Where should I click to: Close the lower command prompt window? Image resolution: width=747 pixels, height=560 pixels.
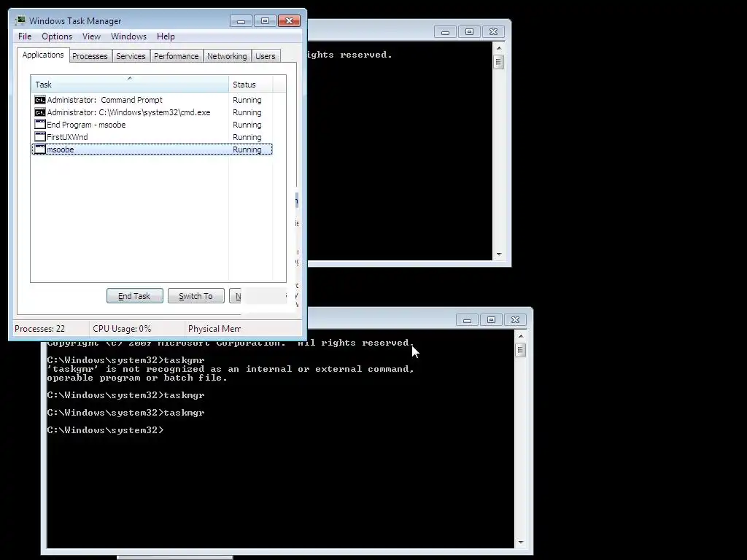[516, 320]
